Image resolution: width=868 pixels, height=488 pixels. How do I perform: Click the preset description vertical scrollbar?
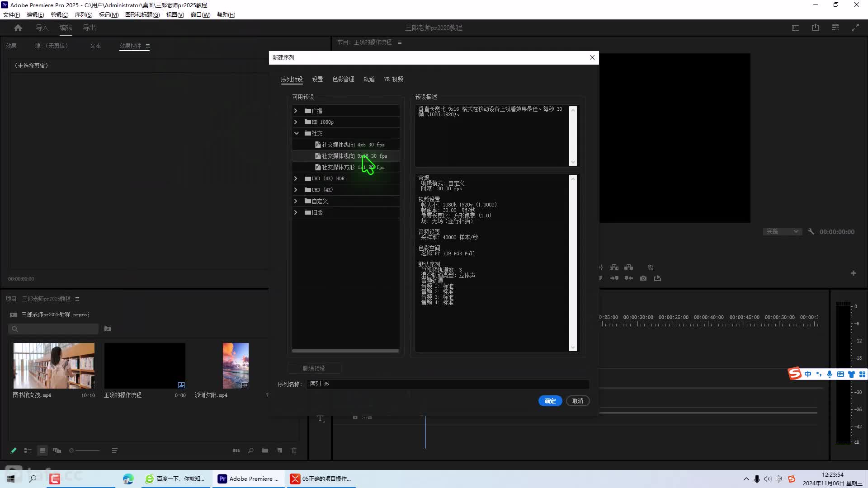[573, 136]
